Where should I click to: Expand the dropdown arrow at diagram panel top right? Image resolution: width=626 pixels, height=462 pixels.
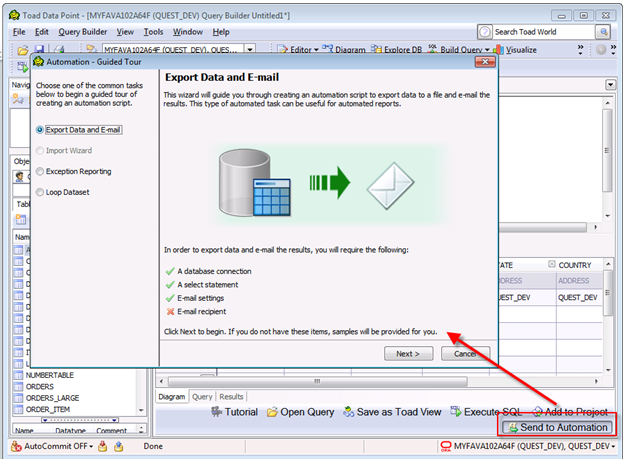tap(610, 85)
